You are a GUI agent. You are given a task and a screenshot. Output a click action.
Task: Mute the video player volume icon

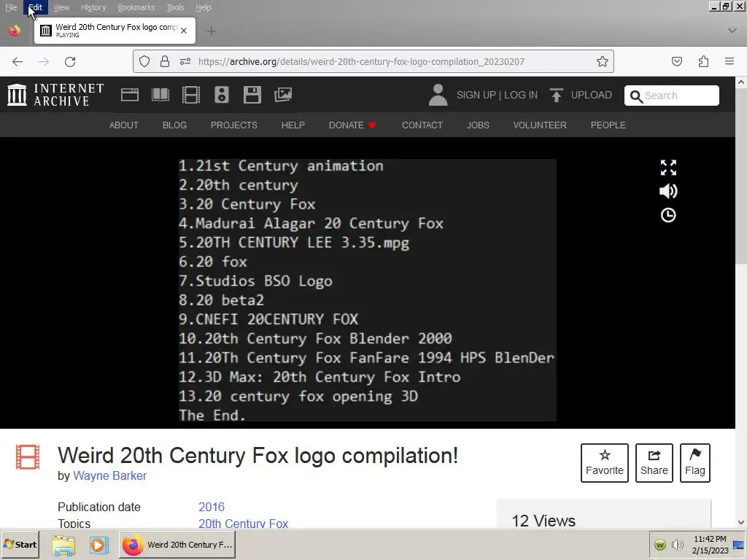tap(668, 191)
